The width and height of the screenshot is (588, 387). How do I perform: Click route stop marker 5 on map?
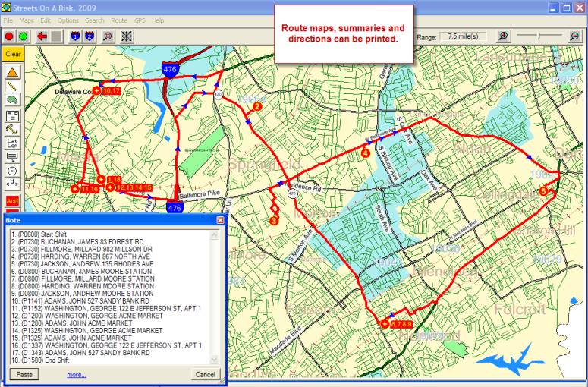pyautogui.click(x=544, y=191)
